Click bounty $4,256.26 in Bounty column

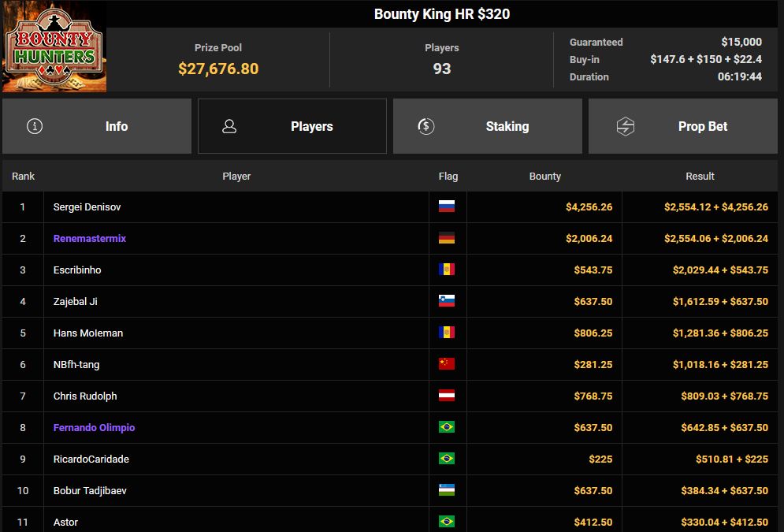pos(589,207)
